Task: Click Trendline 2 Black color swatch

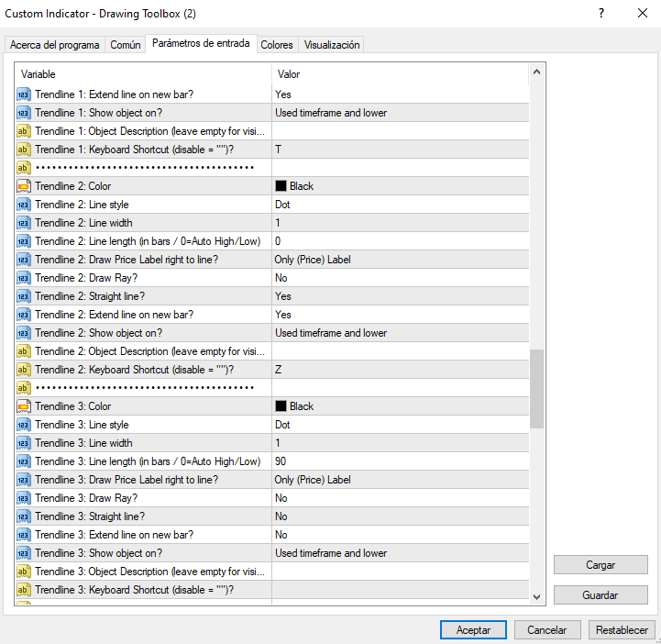Action: (281, 186)
